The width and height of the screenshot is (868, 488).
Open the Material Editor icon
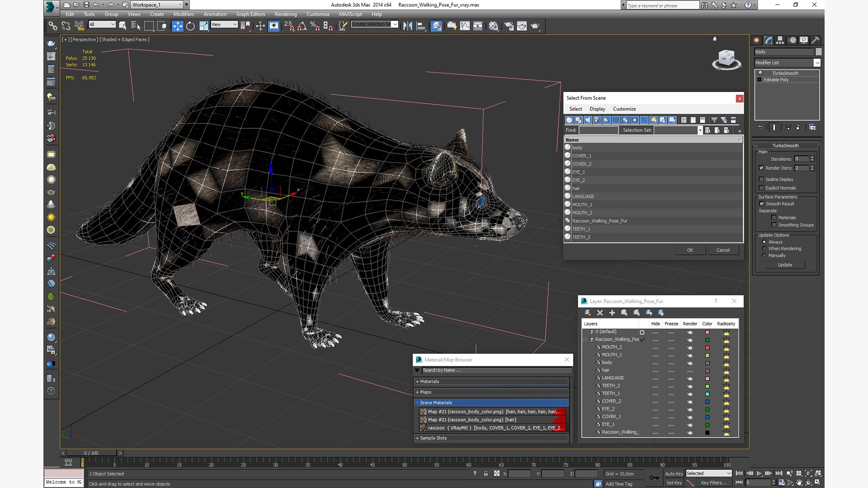[493, 26]
